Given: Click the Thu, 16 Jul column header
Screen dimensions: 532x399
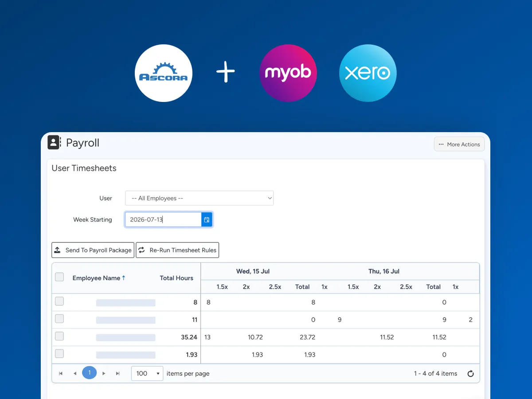Looking at the screenshot, I should [x=384, y=271].
